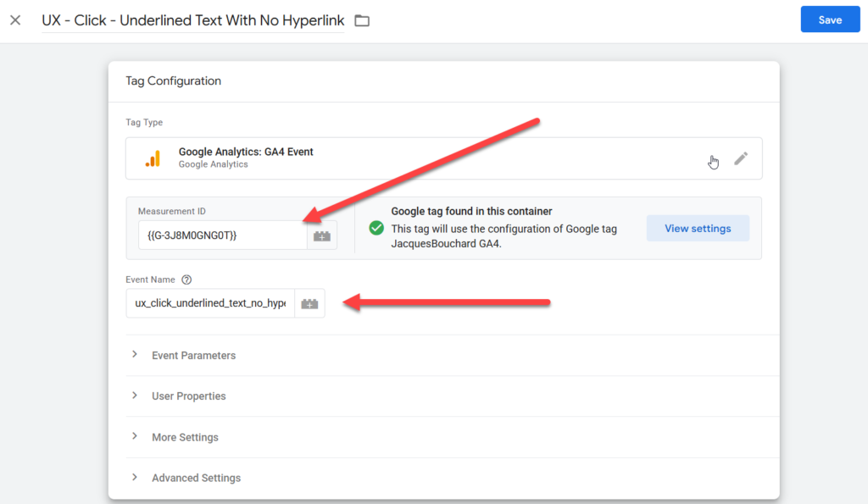Click the Tag Configuration heading
This screenshot has height=504, width=868.
[x=173, y=81]
